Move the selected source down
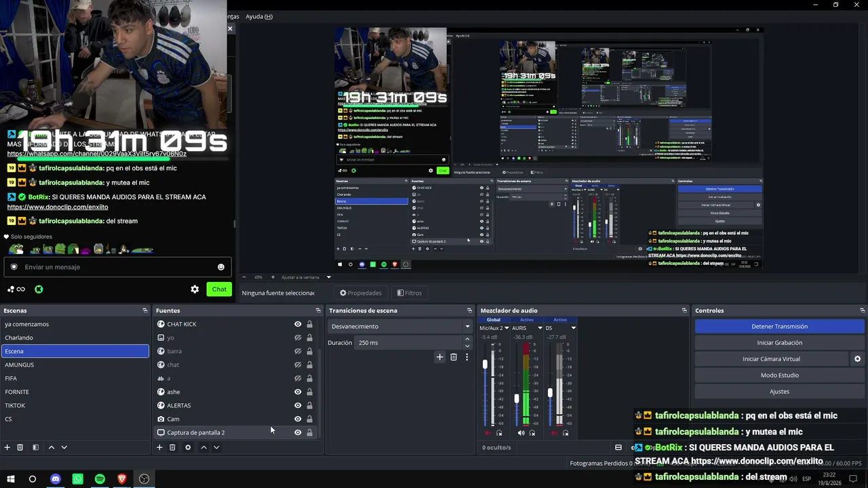The height and width of the screenshot is (488, 868). point(216,447)
